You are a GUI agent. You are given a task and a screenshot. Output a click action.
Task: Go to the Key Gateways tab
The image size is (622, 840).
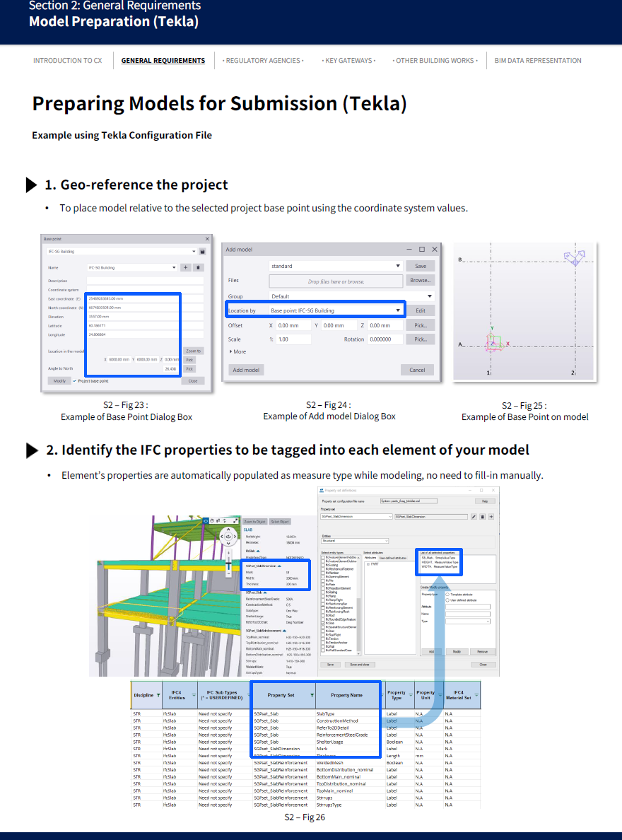(x=348, y=61)
